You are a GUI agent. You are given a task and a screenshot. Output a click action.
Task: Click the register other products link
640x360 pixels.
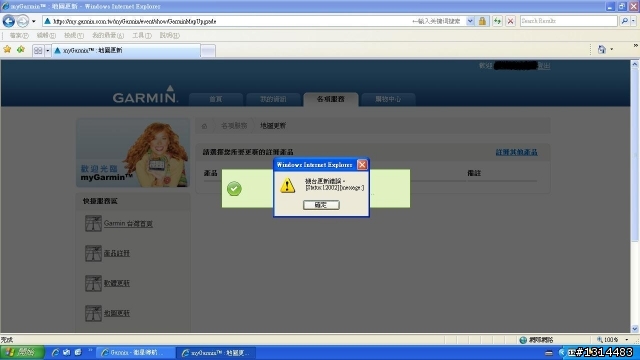click(x=516, y=152)
